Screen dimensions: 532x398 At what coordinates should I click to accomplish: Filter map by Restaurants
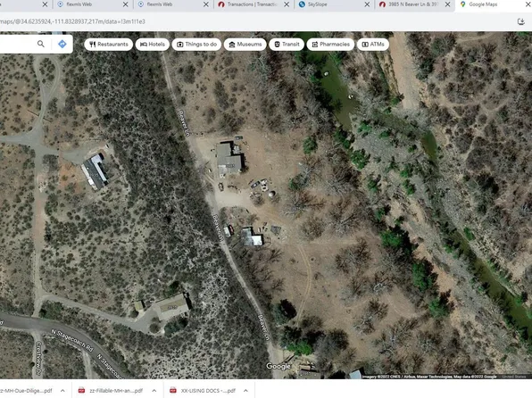109,45
